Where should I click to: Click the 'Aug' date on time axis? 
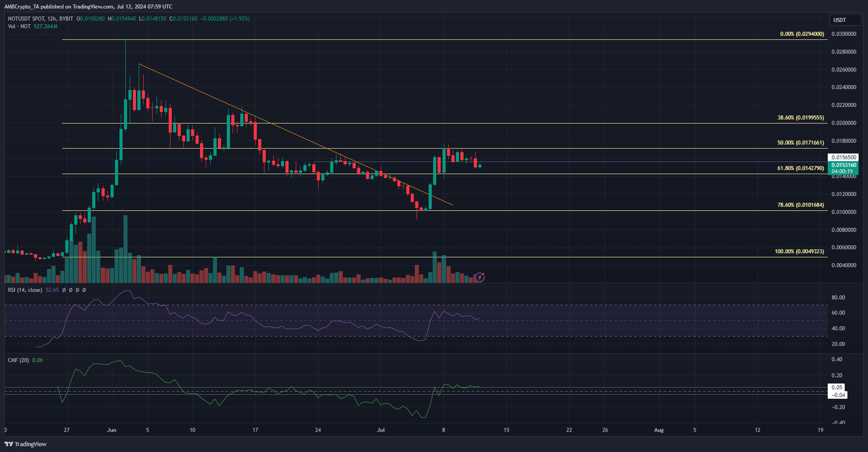coord(659,430)
